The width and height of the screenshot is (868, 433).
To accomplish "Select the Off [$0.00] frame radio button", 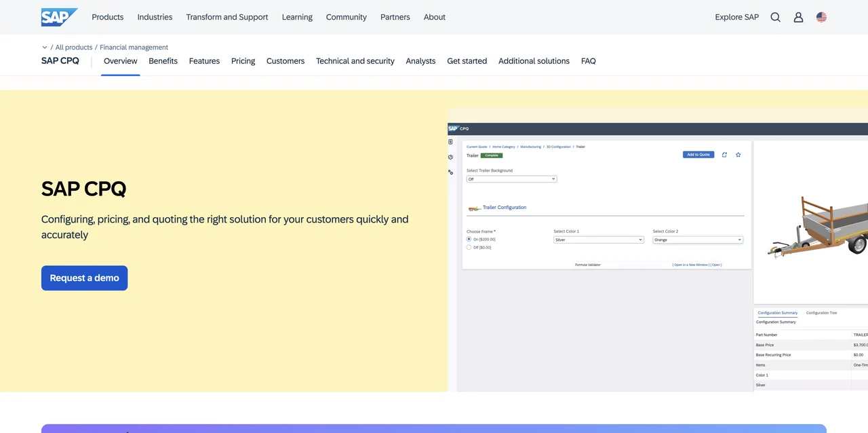I will tap(469, 247).
